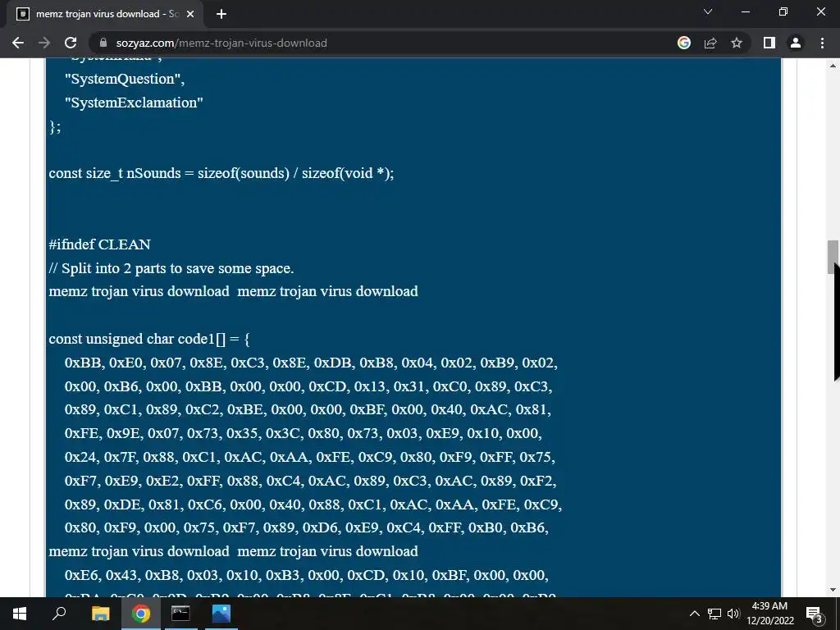
Task: Click the "// Split into 2 parts" comment
Action: tap(171, 268)
